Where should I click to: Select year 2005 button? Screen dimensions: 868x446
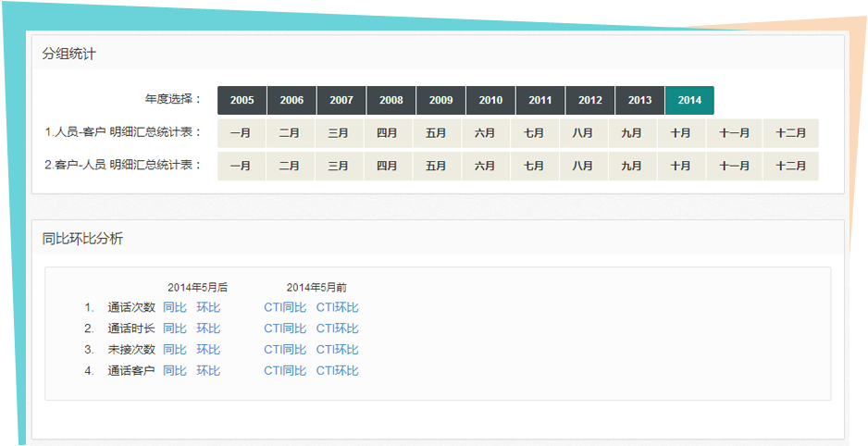pyautogui.click(x=242, y=101)
